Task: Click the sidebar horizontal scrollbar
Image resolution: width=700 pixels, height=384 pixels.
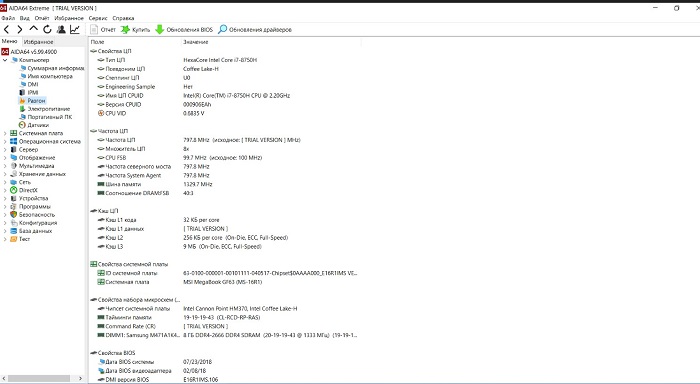Action: point(42,378)
